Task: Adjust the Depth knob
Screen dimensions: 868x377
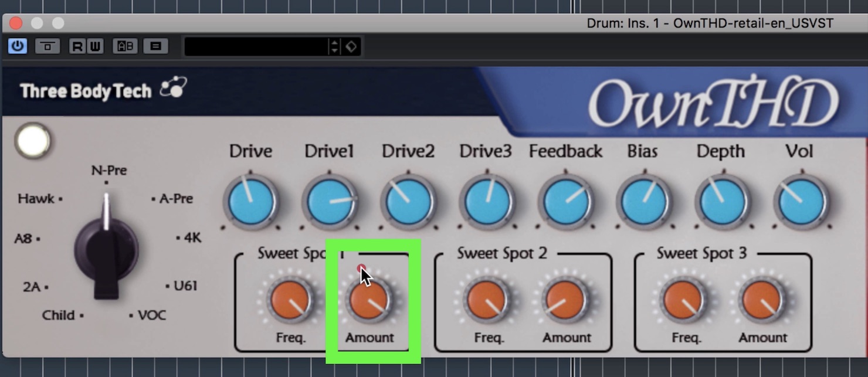Action: [723, 202]
